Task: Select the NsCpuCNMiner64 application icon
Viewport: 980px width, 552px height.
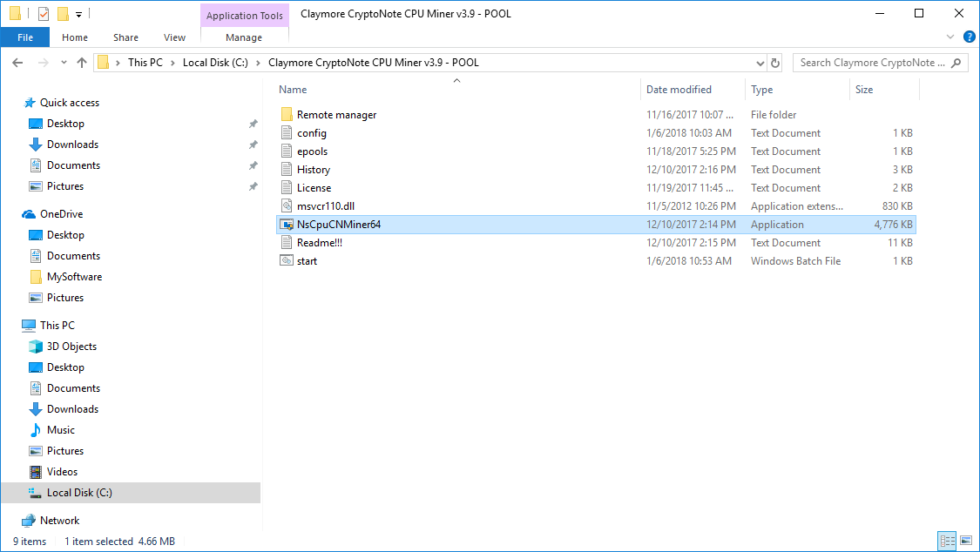Action: tap(287, 224)
